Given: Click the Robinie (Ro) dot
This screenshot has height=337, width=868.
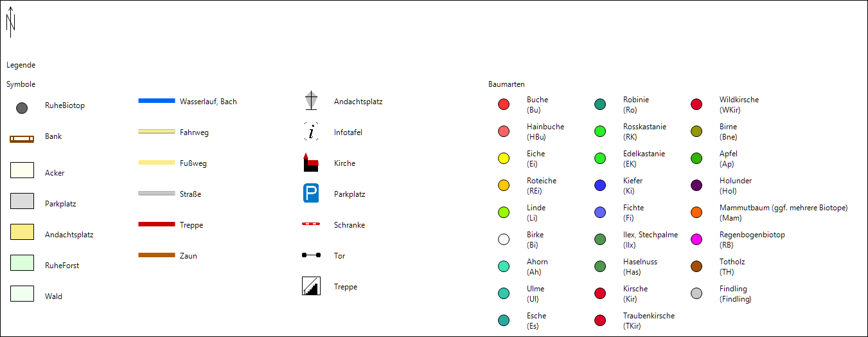Looking at the screenshot, I should click(x=600, y=104).
